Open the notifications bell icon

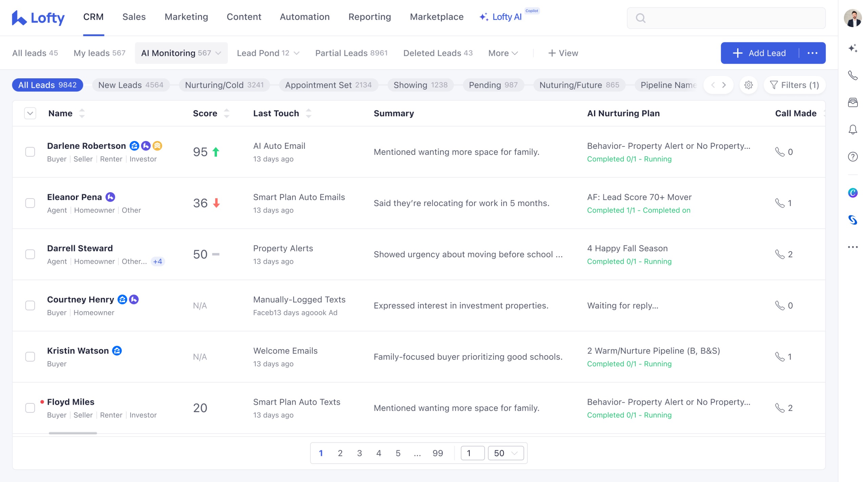tap(852, 129)
